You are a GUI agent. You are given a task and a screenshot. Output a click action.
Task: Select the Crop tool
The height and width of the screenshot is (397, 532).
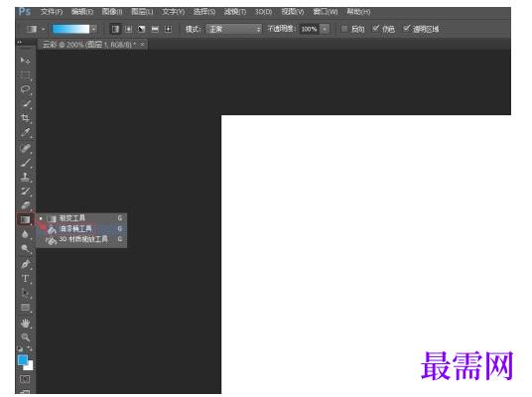(26, 118)
